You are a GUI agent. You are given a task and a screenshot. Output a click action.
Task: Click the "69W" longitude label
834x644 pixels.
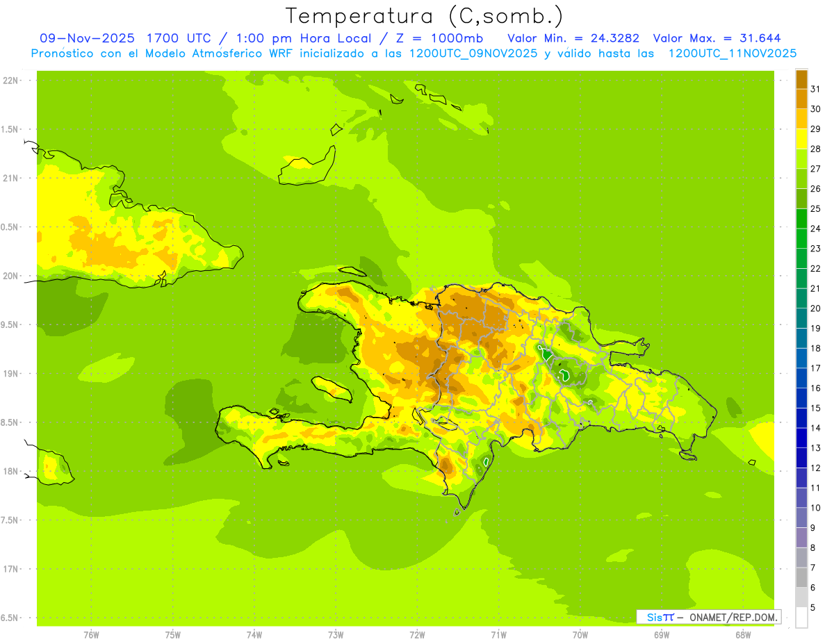(x=661, y=635)
